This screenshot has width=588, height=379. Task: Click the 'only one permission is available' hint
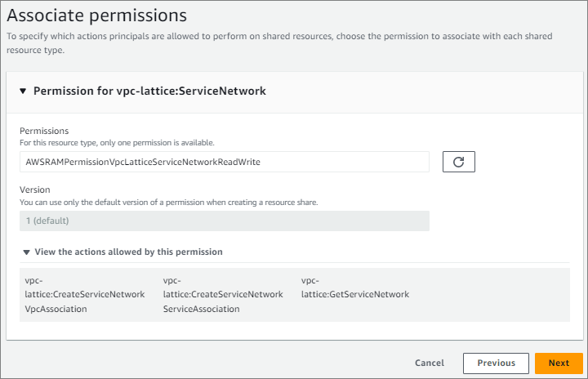pyautogui.click(x=117, y=142)
